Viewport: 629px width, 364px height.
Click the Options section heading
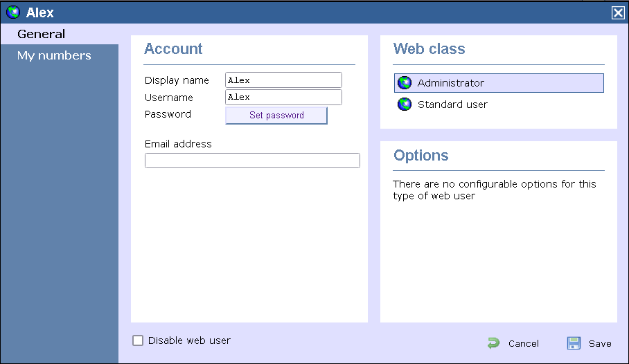click(421, 156)
